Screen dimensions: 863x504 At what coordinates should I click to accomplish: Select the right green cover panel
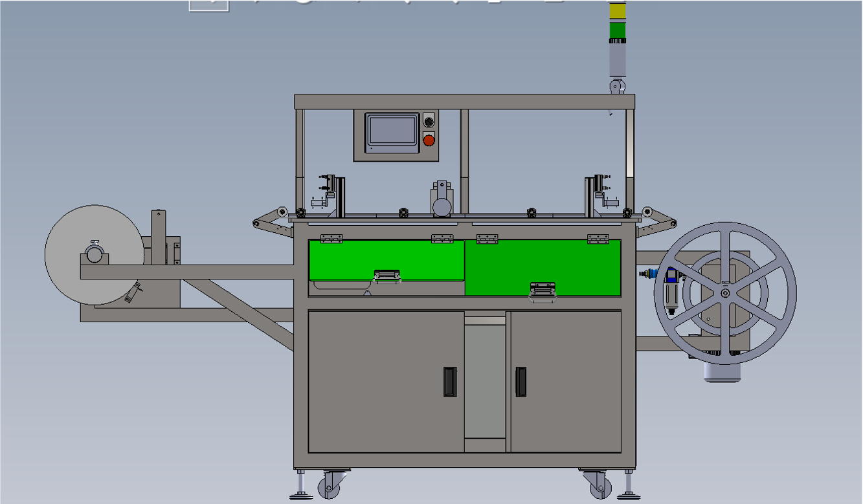[x=543, y=267]
